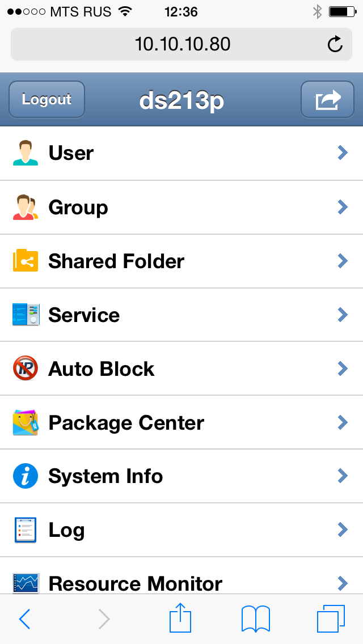Reload the page with the refresh icon
363x644 pixels.
point(335,44)
